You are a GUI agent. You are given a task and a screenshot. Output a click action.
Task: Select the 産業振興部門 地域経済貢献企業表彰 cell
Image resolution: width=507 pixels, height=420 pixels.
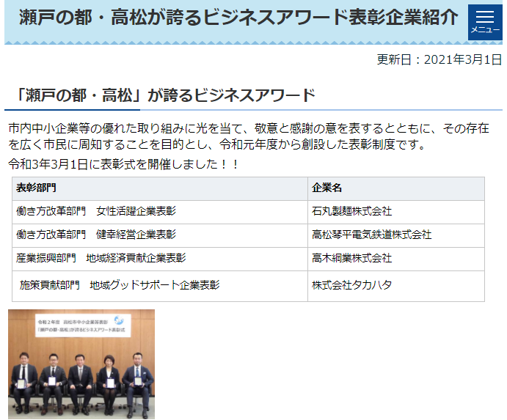(x=160, y=259)
